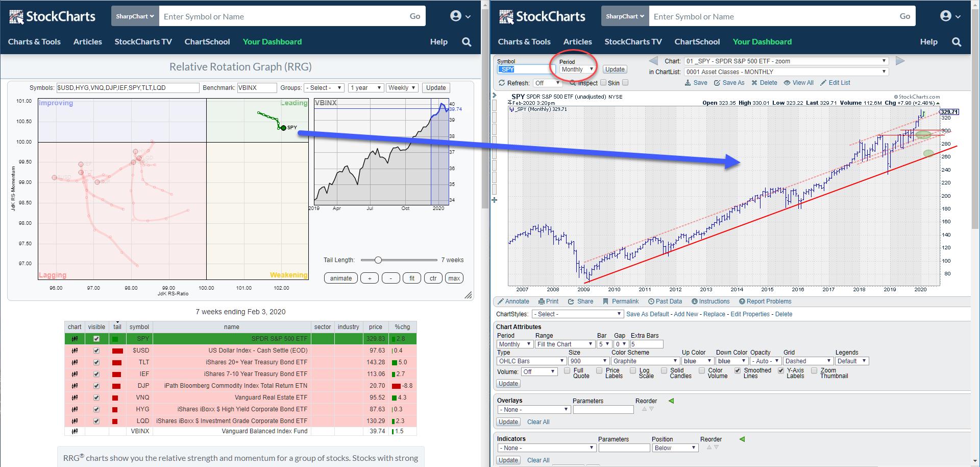Enable the Full Quote checkbox
Screen dimensions: 980x467
tap(567, 371)
